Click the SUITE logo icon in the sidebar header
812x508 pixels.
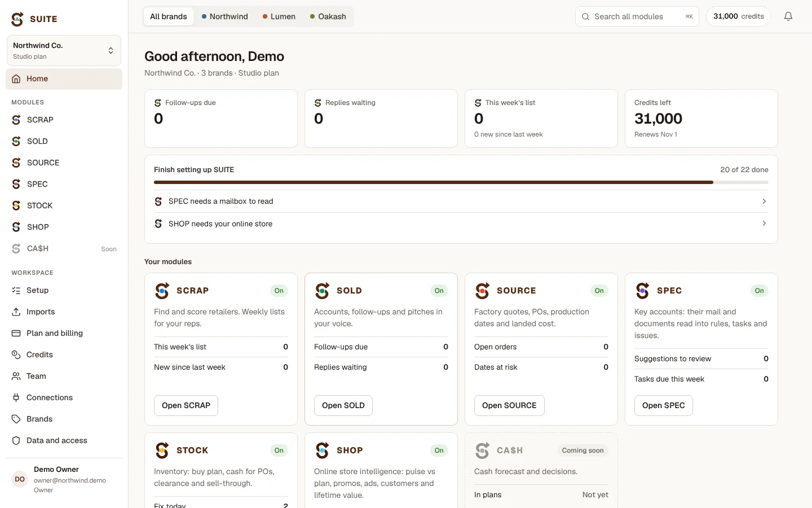point(17,19)
